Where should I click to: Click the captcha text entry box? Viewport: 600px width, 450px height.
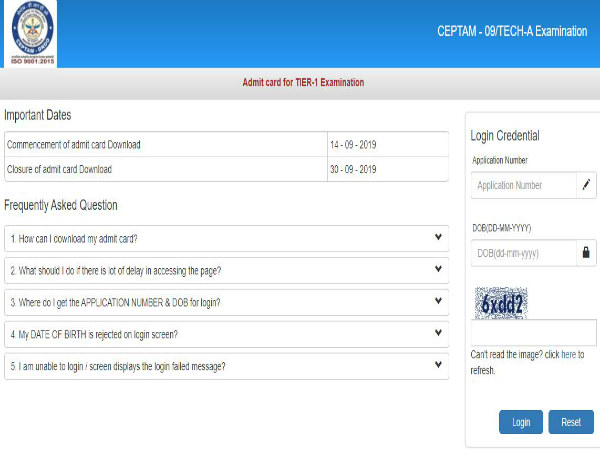tap(533, 332)
